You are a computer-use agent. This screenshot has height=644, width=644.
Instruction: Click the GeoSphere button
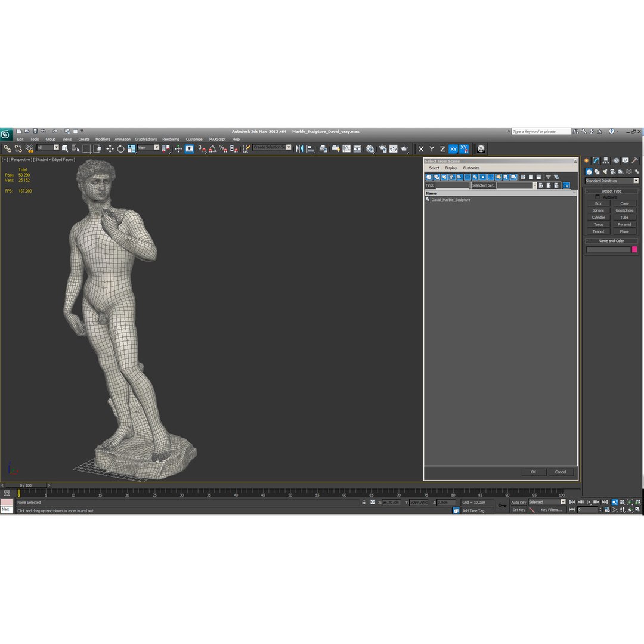(x=624, y=210)
